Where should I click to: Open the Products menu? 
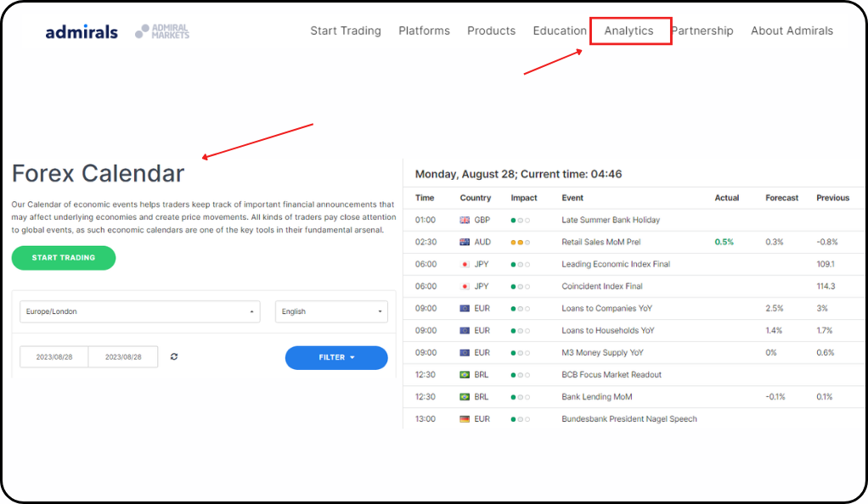(492, 31)
